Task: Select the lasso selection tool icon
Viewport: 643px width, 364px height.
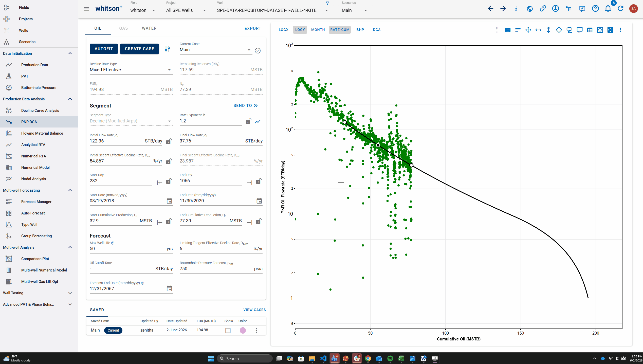Action: coord(569,30)
